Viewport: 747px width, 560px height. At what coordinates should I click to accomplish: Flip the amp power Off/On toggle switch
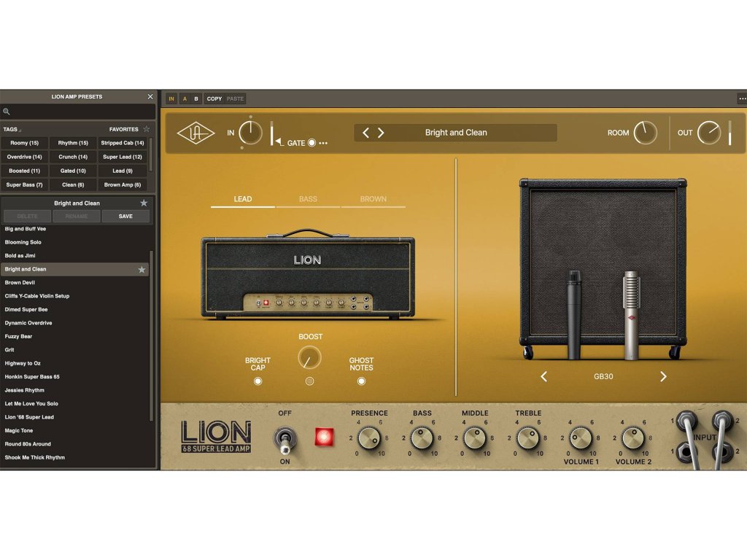coord(285,439)
